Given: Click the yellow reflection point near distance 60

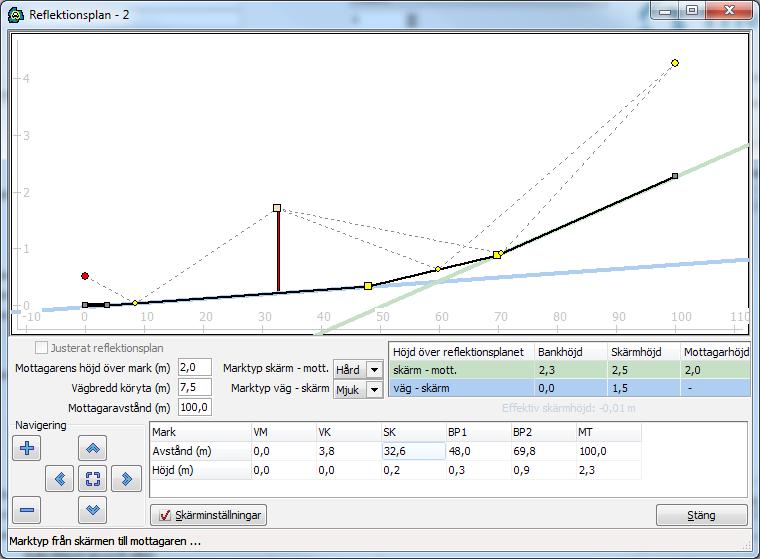Looking at the screenshot, I should [438, 269].
